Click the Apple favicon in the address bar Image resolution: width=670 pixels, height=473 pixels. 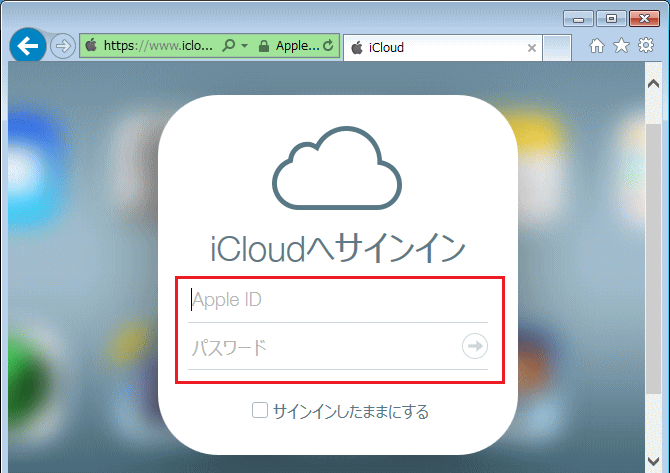[91, 45]
